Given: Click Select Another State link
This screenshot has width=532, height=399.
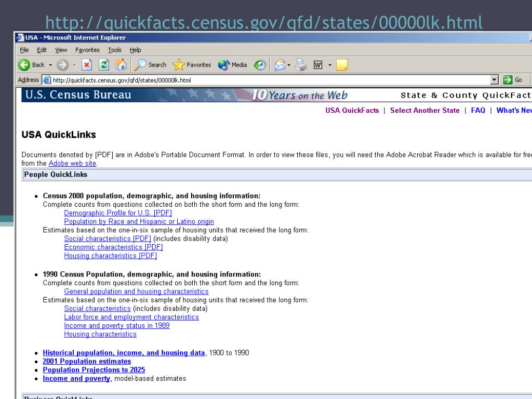Looking at the screenshot, I should click(x=425, y=110).
